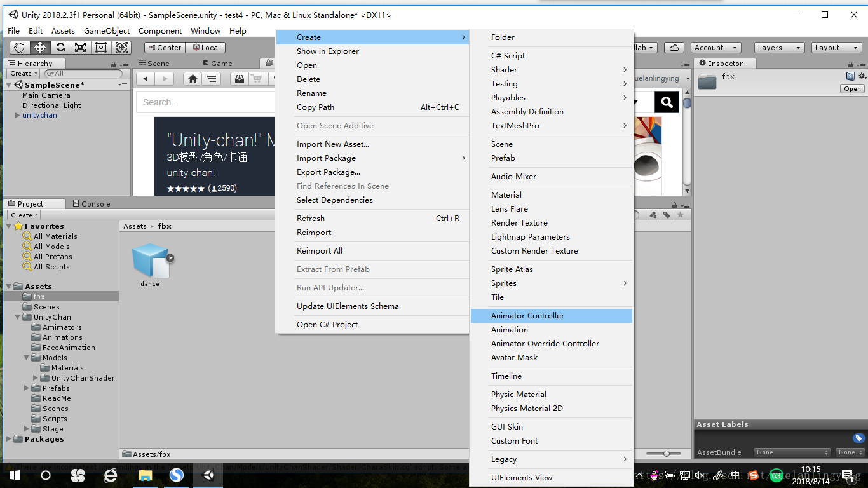Select the combined Transform tool
The height and width of the screenshot is (488, 868).
(x=121, y=47)
